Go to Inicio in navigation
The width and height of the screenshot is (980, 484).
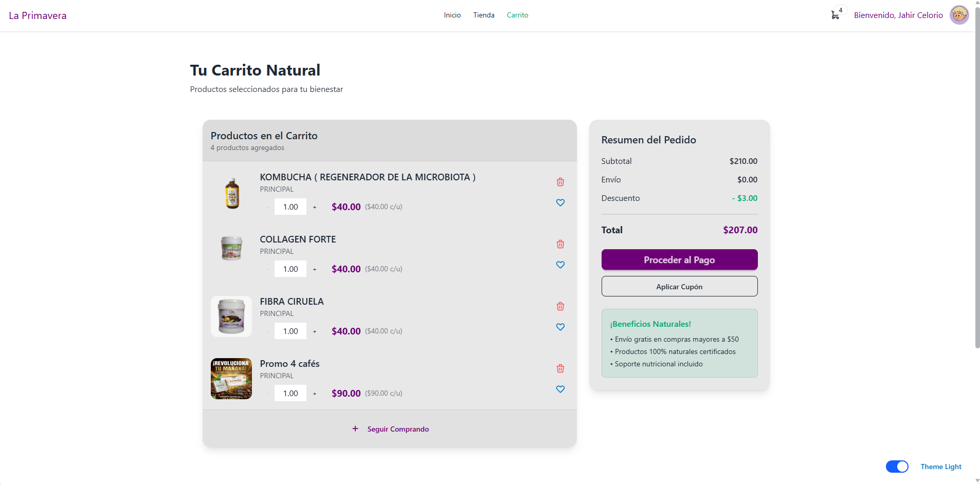click(x=452, y=15)
